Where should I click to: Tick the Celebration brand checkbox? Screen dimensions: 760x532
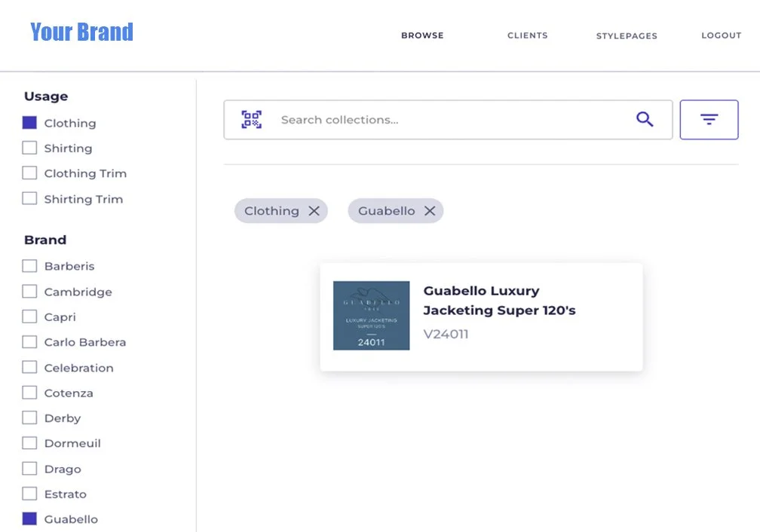tap(29, 367)
